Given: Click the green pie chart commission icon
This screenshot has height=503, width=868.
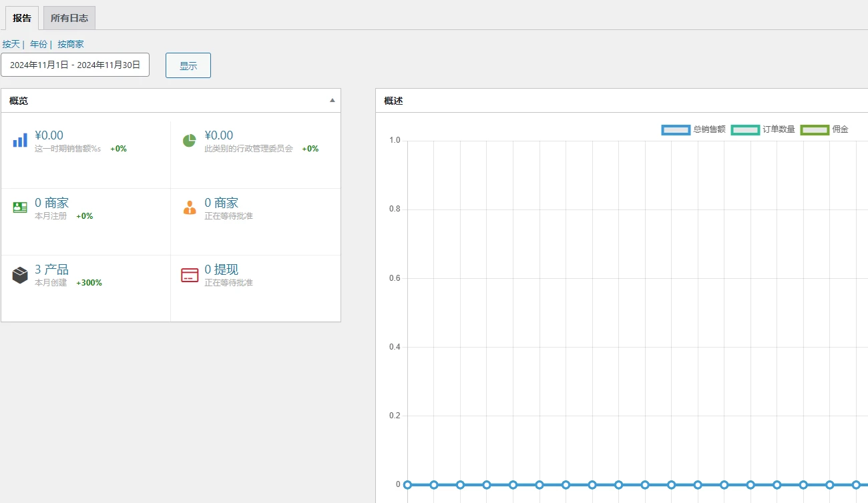Looking at the screenshot, I should pos(189,139).
